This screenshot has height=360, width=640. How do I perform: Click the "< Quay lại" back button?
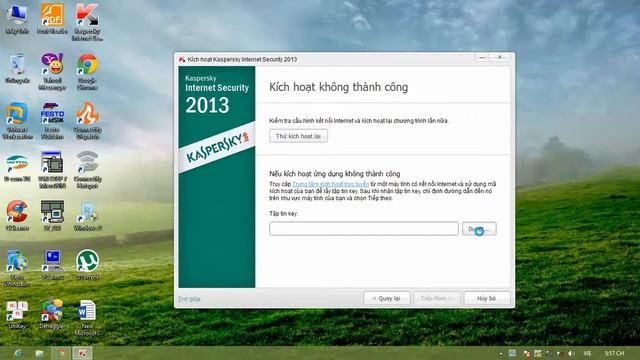click(x=387, y=298)
